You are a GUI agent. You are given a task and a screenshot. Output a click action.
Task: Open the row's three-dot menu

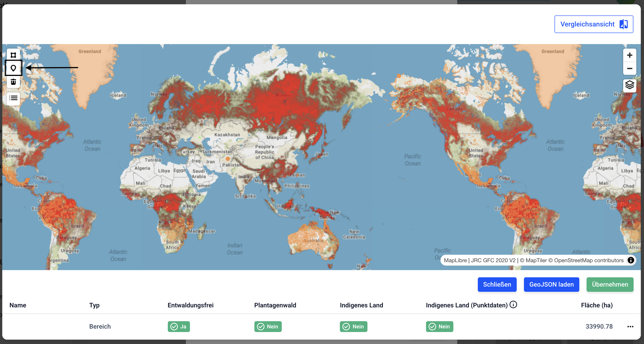pos(630,327)
